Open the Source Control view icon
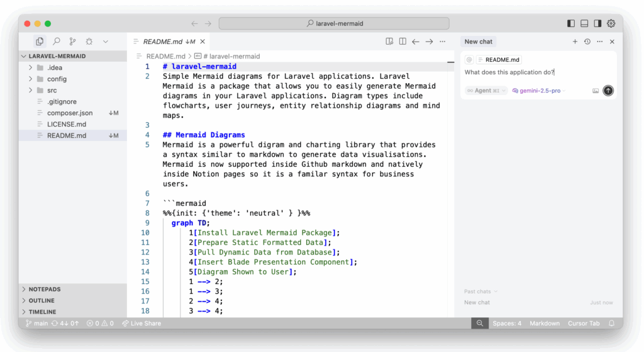The height and width of the screenshot is (352, 644). [x=73, y=41]
